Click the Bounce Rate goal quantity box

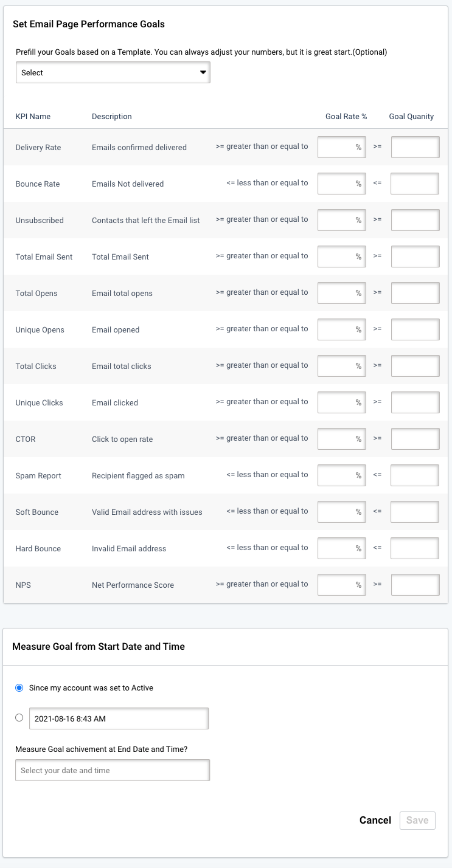point(415,183)
